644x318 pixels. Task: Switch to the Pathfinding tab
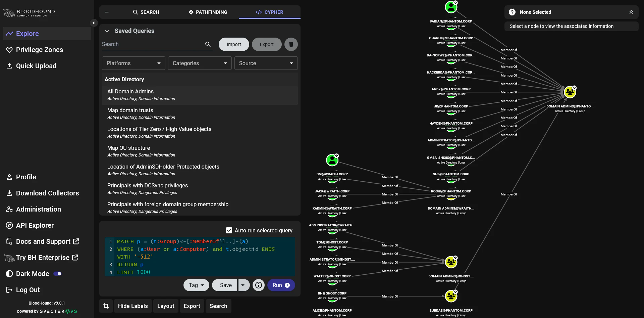click(208, 12)
